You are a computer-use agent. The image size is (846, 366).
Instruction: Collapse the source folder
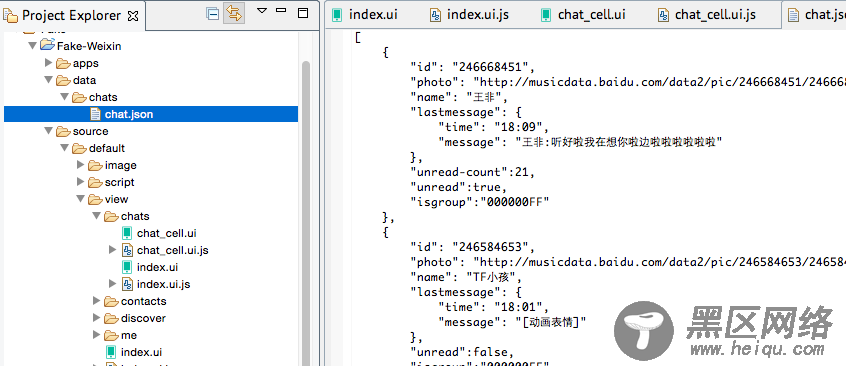(x=49, y=131)
